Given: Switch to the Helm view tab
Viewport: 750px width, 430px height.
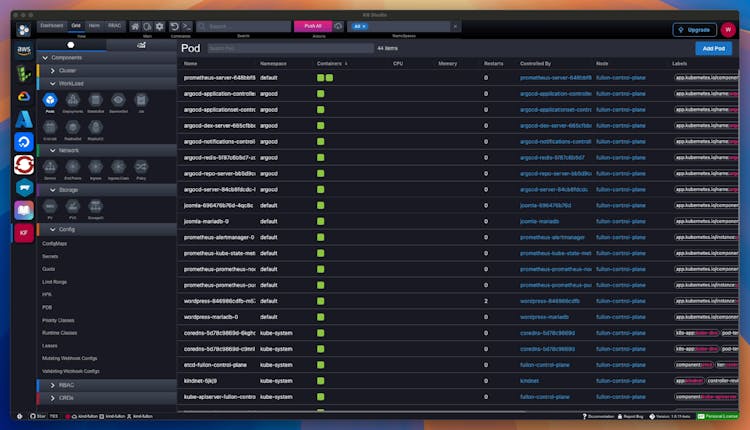Looking at the screenshot, I should [94, 26].
